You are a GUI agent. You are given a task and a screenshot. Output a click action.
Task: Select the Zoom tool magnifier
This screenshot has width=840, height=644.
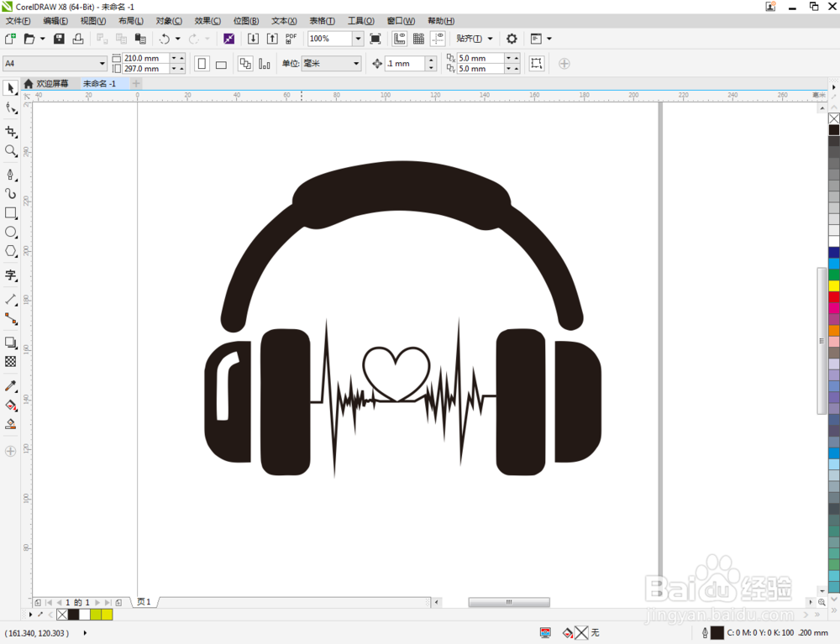[x=10, y=150]
